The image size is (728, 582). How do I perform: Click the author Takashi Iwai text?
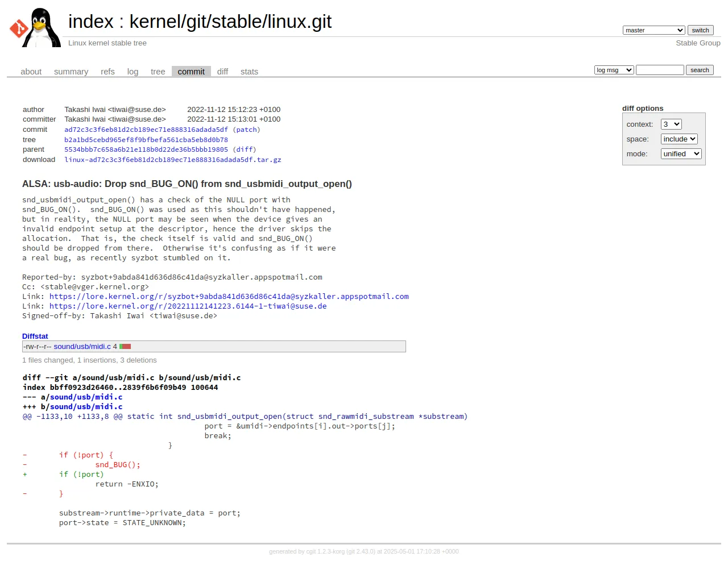[115, 110]
